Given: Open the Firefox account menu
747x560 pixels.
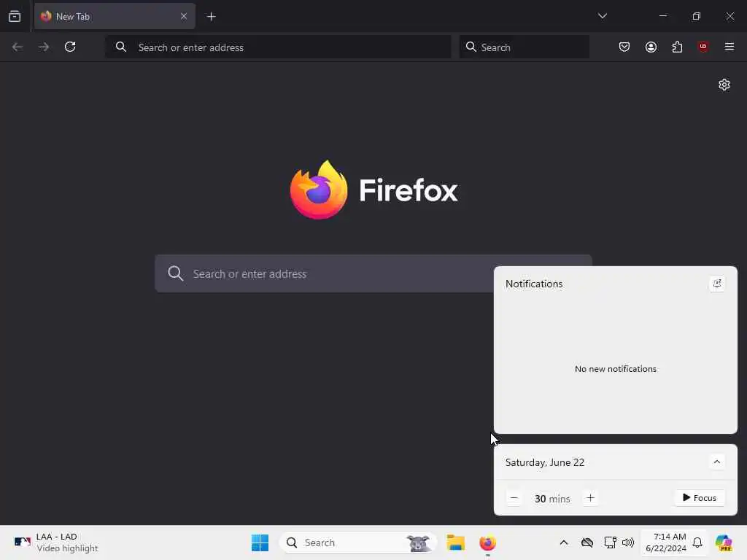Looking at the screenshot, I should pyautogui.click(x=651, y=47).
